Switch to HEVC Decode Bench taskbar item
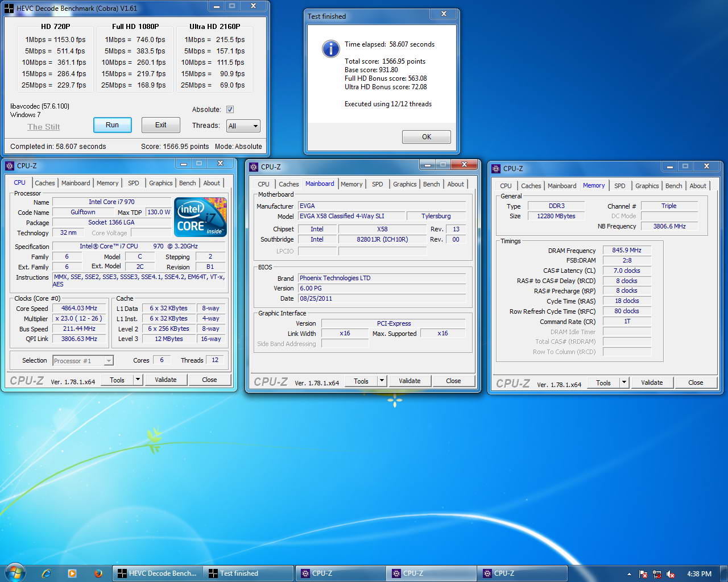Image resolution: width=728 pixels, height=582 pixels. 158,573
